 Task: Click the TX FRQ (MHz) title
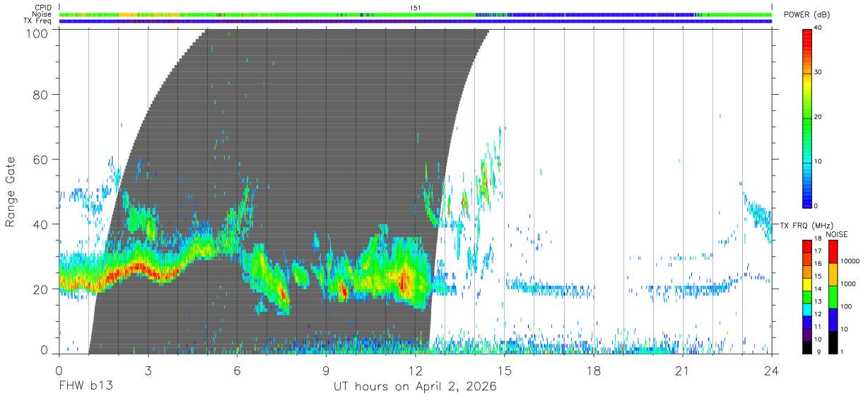pyautogui.click(x=806, y=225)
